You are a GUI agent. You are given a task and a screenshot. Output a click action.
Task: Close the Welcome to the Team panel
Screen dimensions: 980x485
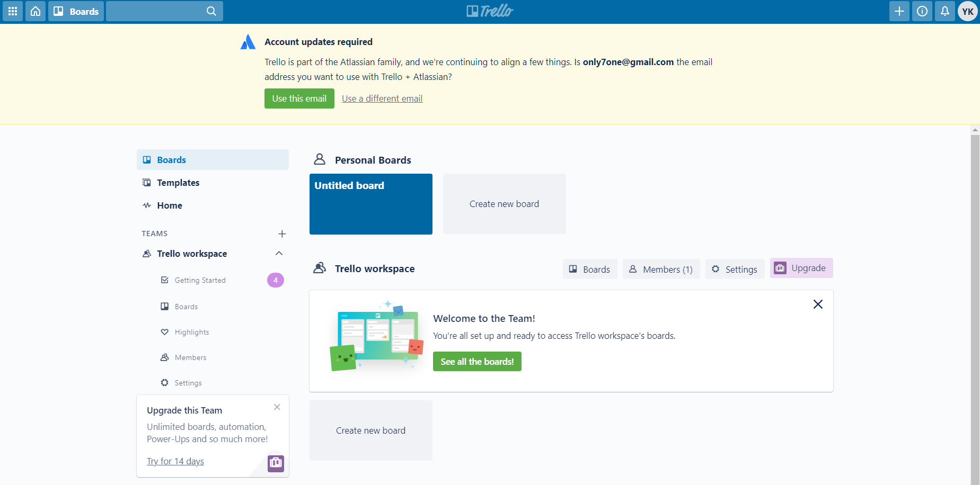[818, 304]
